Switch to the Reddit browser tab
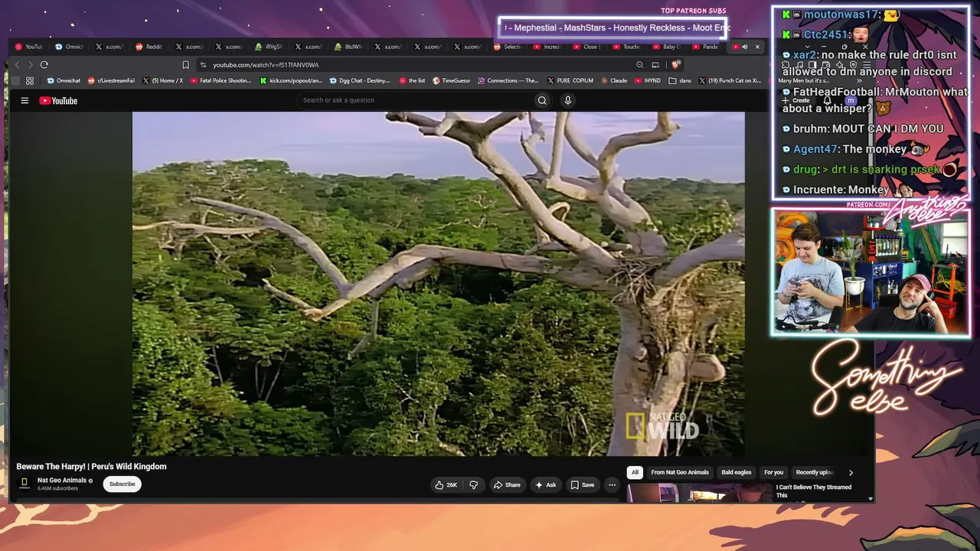 click(149, 47)
